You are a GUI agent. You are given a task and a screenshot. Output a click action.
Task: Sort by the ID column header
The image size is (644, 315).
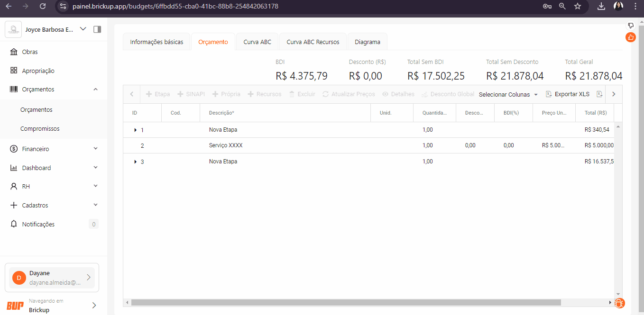[142, 113]
